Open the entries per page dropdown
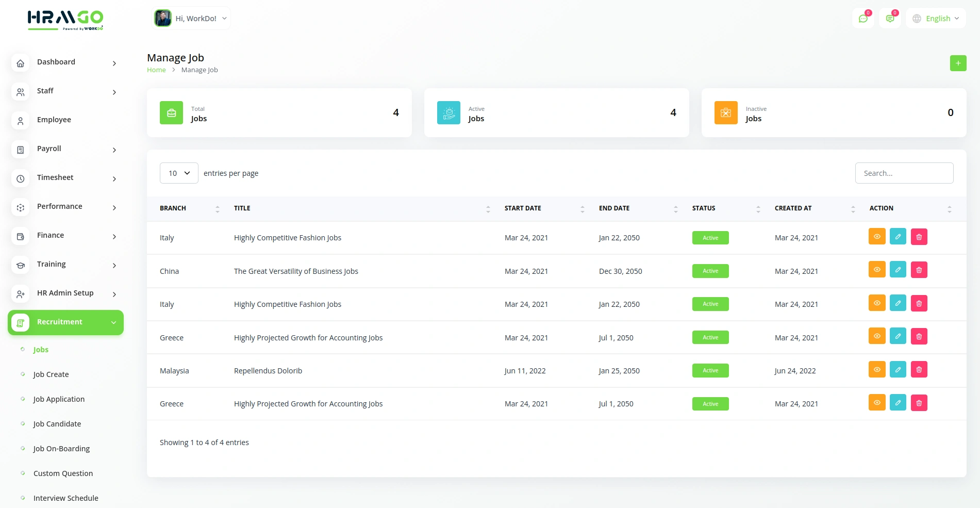Image resolution: width=980 pixels, height=508 pixels. coord(179,173)
